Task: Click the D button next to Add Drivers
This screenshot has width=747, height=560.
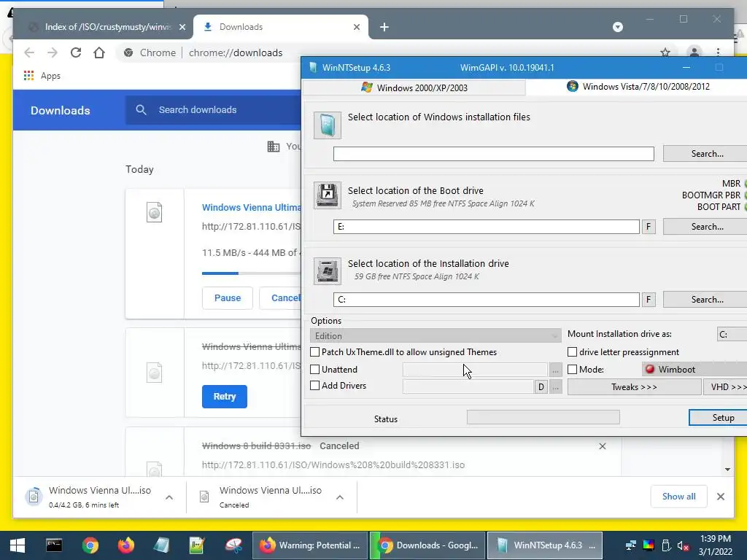Action: [x=541, y=387]
